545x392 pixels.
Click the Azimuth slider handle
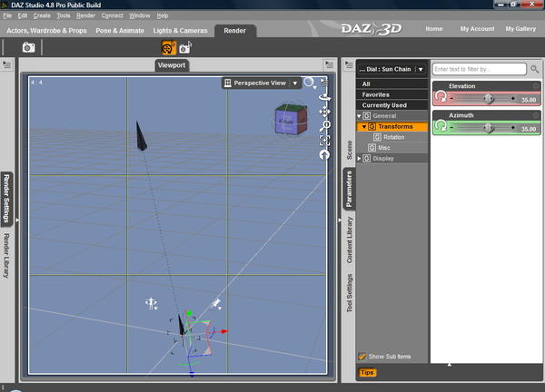point(489,128)
